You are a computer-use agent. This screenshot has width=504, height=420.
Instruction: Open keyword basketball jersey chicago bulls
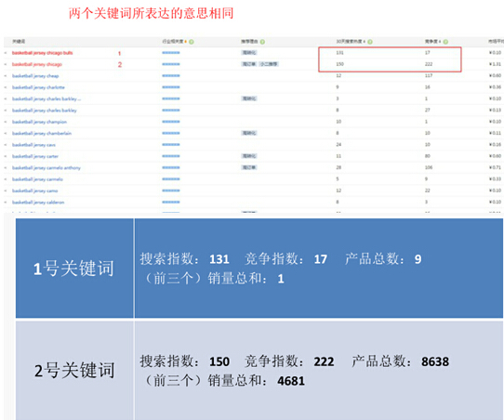point(43,53)
